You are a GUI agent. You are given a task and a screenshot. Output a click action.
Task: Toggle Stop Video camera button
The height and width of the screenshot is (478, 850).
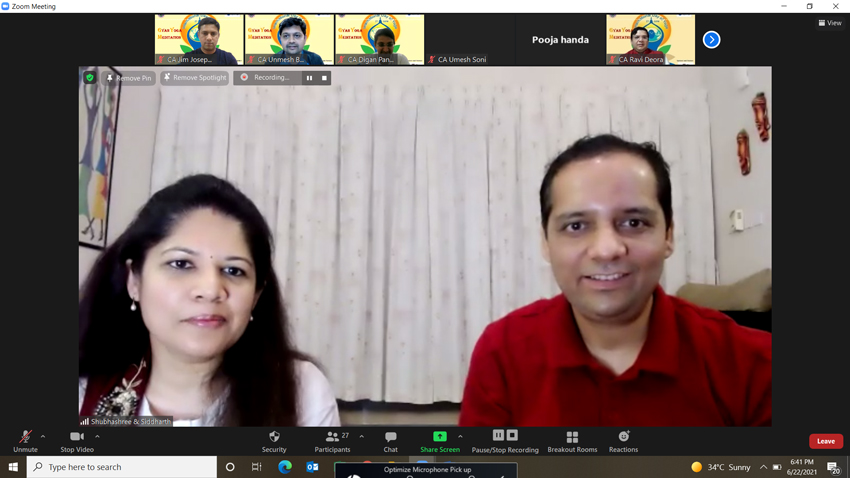pyautogui.click(x=76, y=440)
